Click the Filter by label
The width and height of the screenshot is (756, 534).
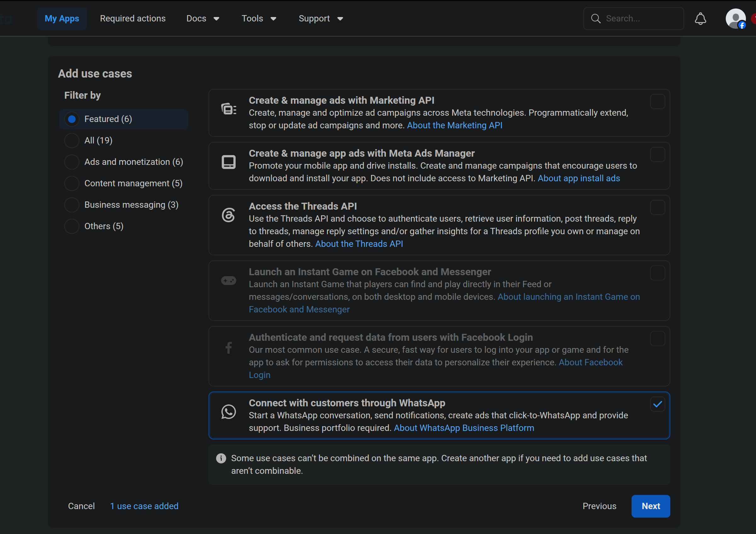(x=82, y=95)
